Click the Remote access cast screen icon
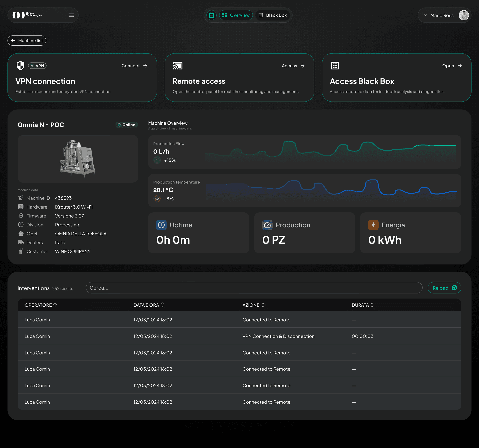The image size is (479, 448). 178,66
